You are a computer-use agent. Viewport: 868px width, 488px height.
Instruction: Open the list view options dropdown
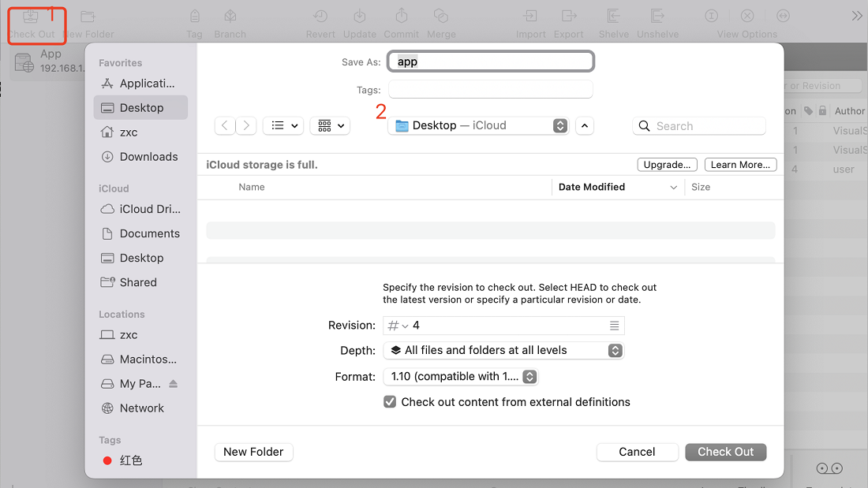tap(283, 125)
